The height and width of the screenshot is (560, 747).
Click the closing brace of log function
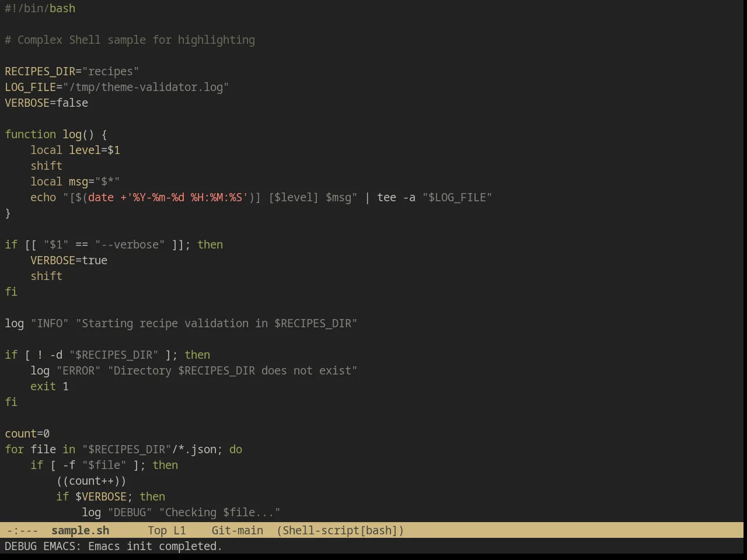coord(8,213)
